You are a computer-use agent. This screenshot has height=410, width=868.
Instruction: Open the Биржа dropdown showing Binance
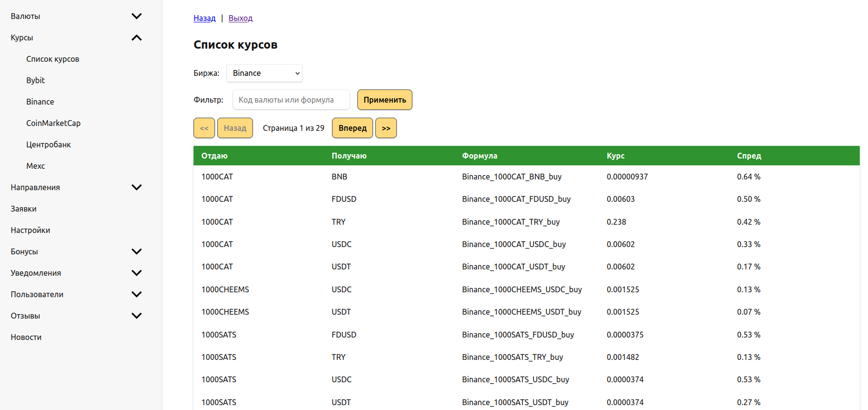tap(265, 73)
